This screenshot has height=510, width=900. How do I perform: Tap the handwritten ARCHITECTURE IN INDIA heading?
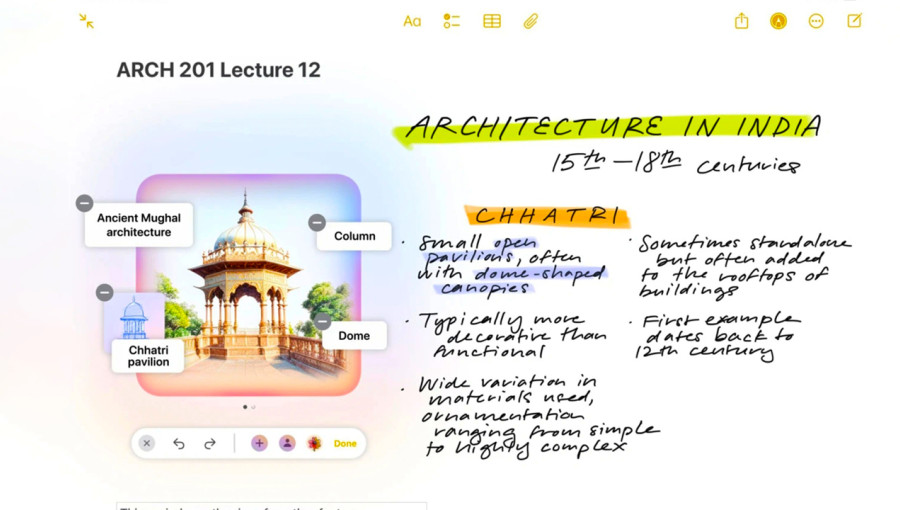pyautogui.click(x=611, y=128)
